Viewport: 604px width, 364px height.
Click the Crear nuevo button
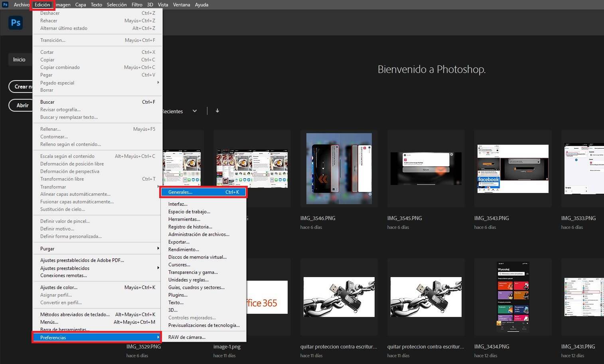click(21, 87)
